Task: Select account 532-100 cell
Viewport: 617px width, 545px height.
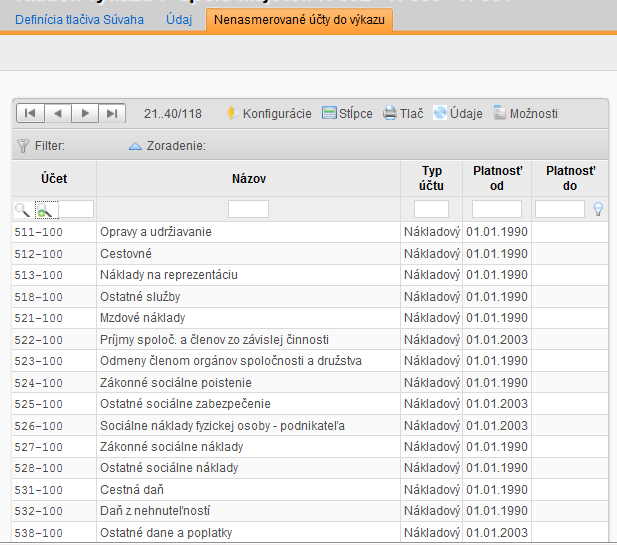Action: 54,511
